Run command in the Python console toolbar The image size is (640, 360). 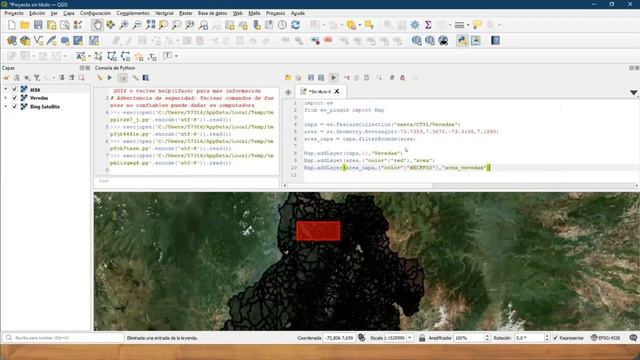[x=110, y=78]
